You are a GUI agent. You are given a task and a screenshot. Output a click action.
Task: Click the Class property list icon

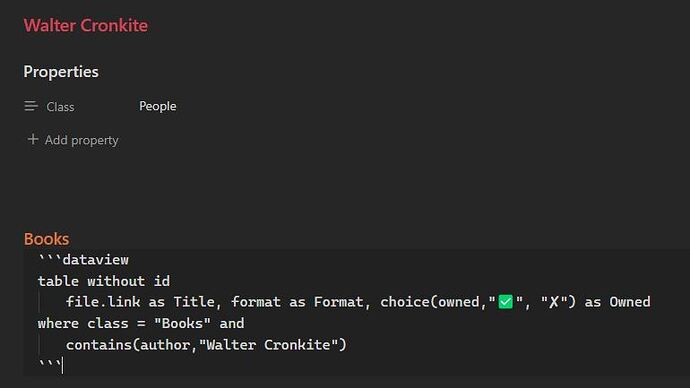pyautogui.click(x=31, y=106)
